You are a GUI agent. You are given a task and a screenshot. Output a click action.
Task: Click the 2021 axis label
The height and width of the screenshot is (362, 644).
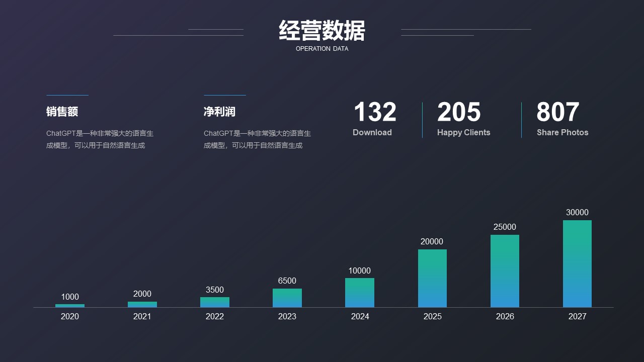pos(142,316)
